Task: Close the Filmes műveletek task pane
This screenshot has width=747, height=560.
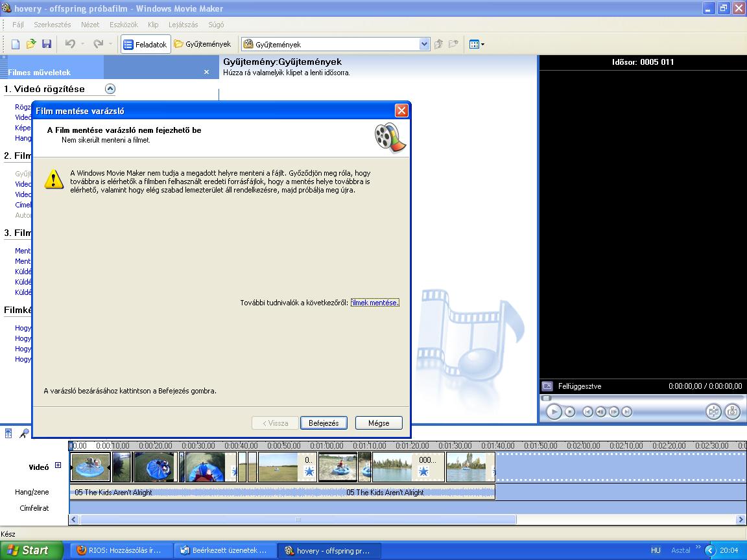Action: point(206,72)
